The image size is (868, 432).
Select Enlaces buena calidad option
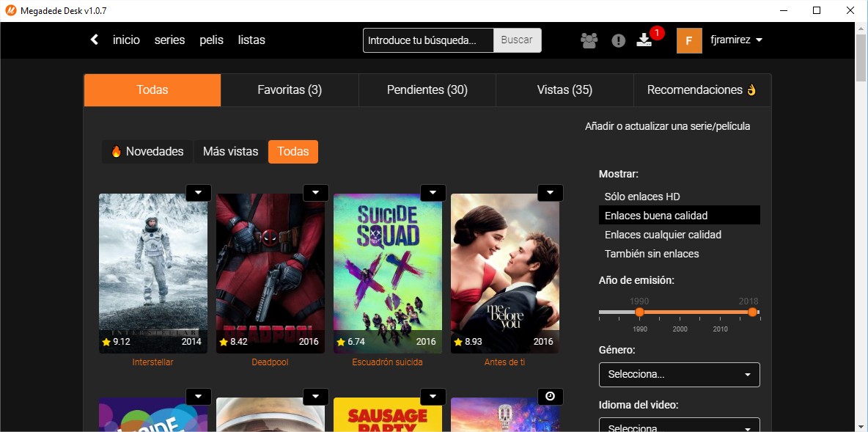[680, 215]
